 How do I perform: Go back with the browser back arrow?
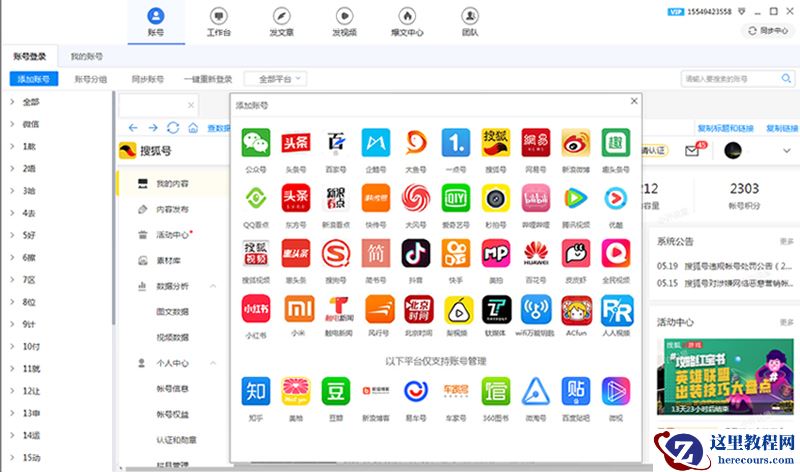point(133,128)
